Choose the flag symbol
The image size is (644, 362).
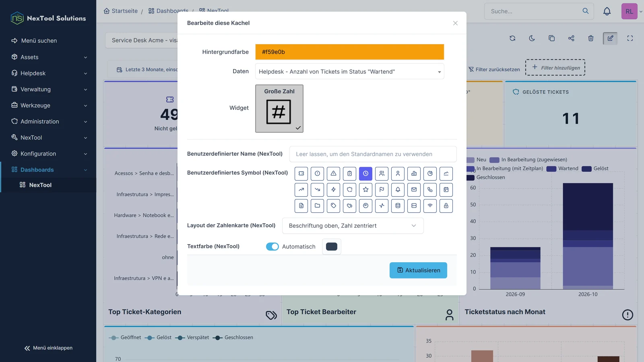tap(382, 189)
